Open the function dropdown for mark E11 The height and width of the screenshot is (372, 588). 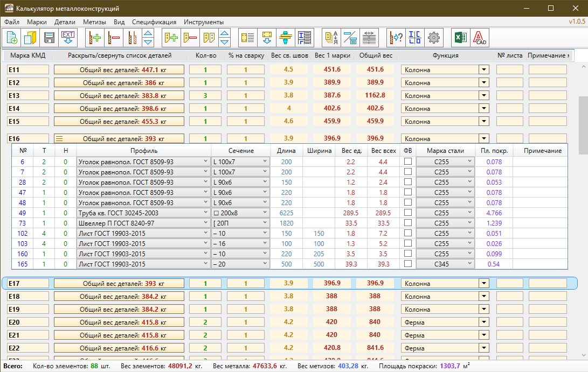[483, 69]
